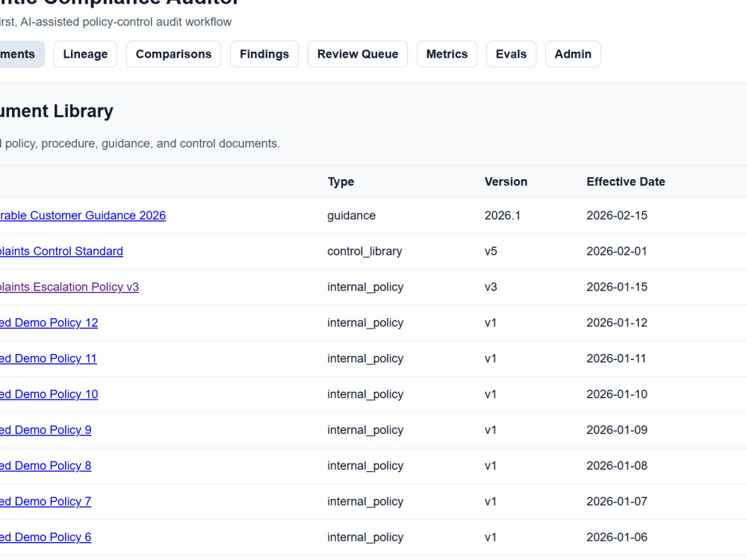Open the Demo Policy 12 link
The width and height of the screenshot is (747, 560).
(x=49, y=323)
